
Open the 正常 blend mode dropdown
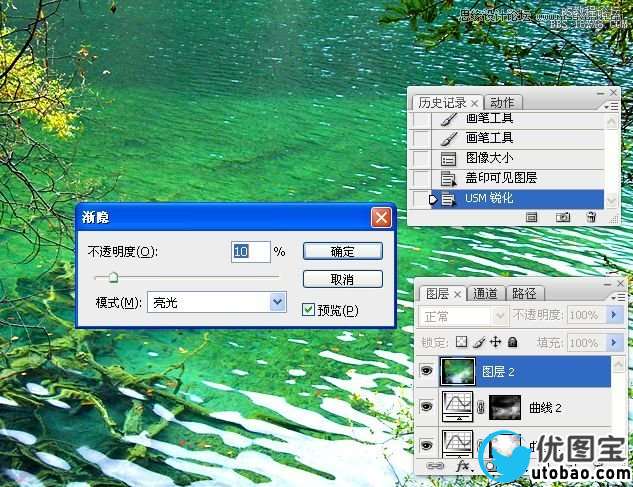[462, 315]
